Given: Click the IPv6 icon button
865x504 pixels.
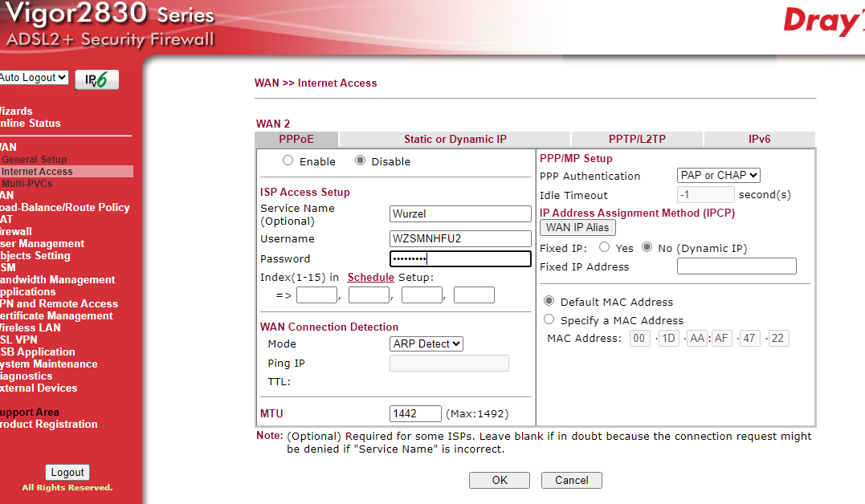Looking at the screenshot, I should 96,79.
